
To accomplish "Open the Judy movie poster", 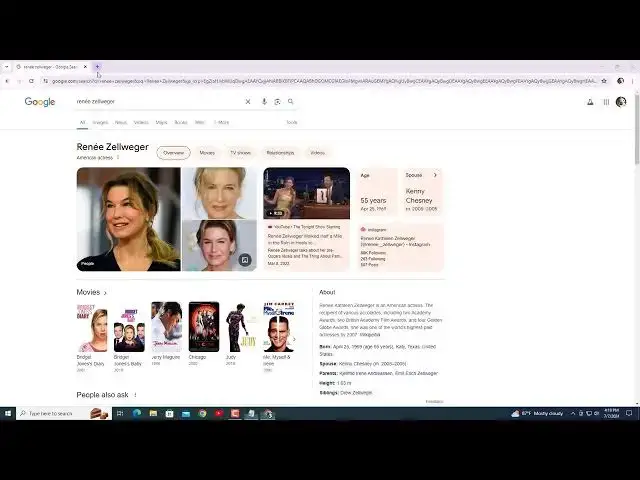I will tap(241, 327).
